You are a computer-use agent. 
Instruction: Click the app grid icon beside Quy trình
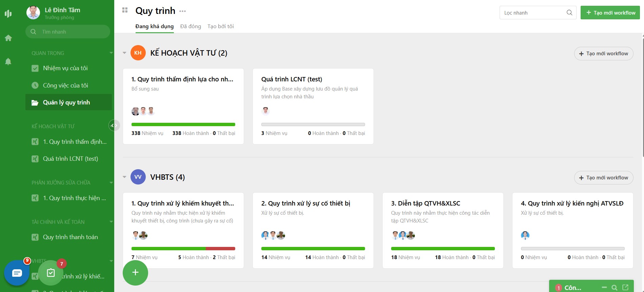point(125,11)
